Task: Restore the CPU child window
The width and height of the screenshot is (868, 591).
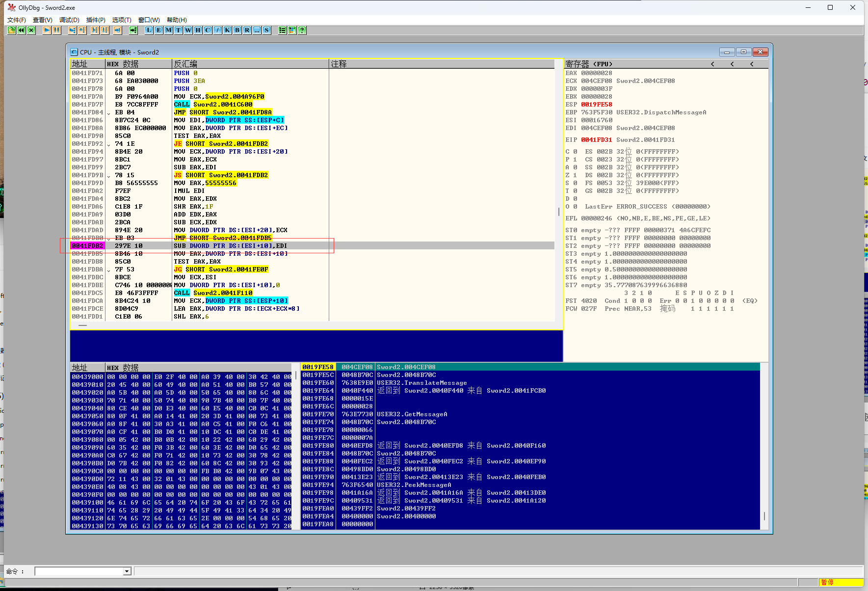Action: click(743, 52)
